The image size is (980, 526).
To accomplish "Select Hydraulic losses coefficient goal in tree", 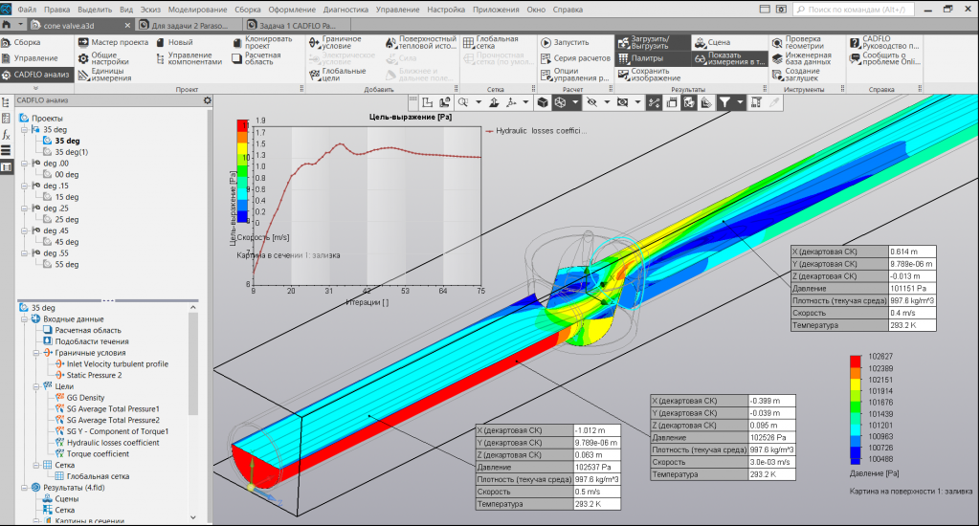I will (113, 442).
